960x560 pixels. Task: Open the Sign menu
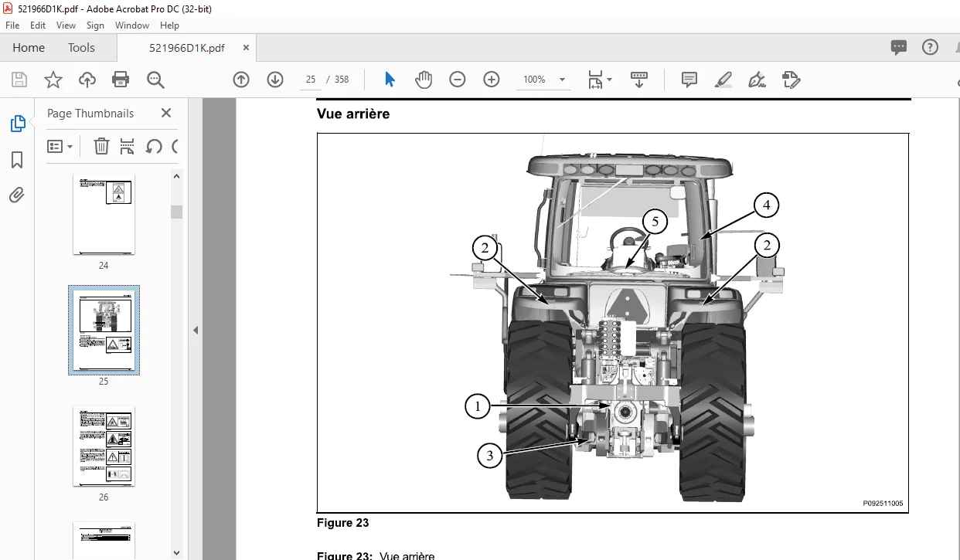(x=95, y=25)
